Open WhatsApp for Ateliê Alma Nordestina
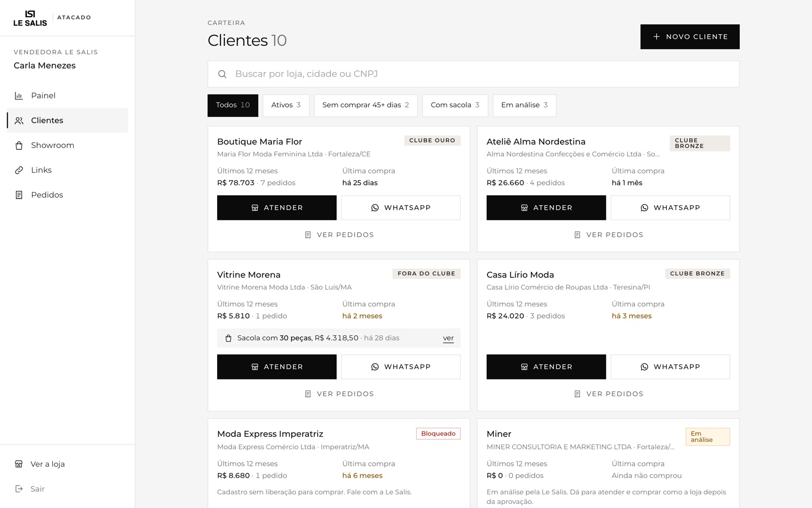The width and height of the screenshot is (812, 508). pyautogui.click(x=670, y=208)
